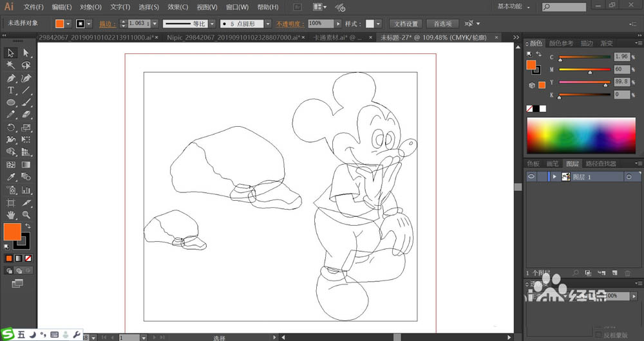Switch to the 卡通素材.ai document tab
This screenshot has height=341, width=644.
337,37
